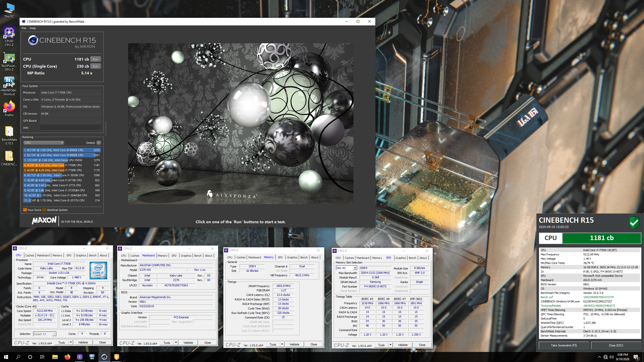
Task: Click the Your Score orange legend swatch
Action: point(25,210)
